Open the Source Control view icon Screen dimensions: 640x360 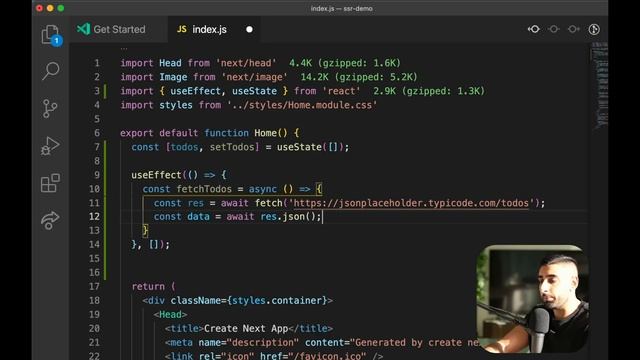point(50,109)
